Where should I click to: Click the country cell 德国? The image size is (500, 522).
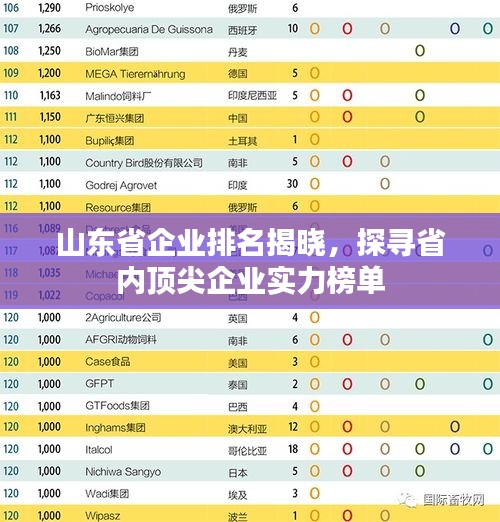point(238,74)
